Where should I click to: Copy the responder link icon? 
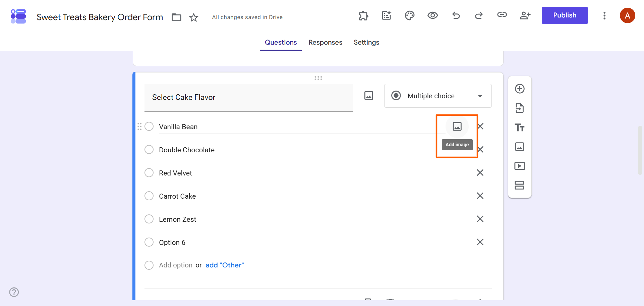502,14
